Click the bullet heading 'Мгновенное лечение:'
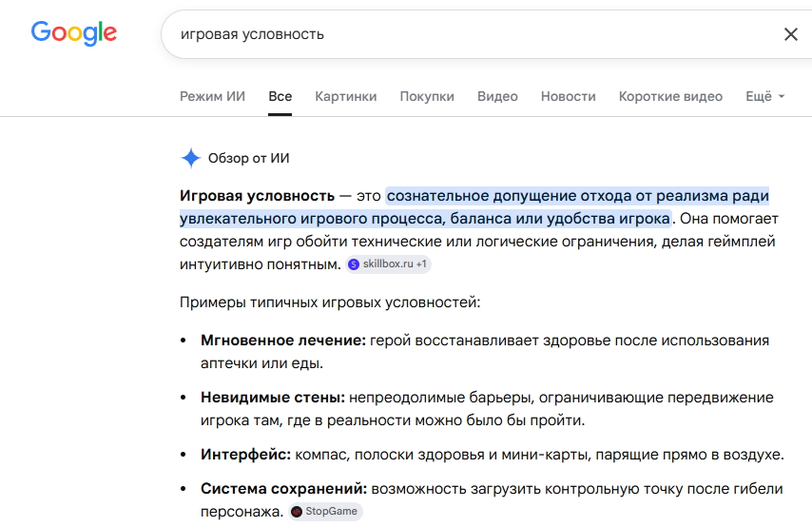 pyautogui.click(x=283, y=341)
